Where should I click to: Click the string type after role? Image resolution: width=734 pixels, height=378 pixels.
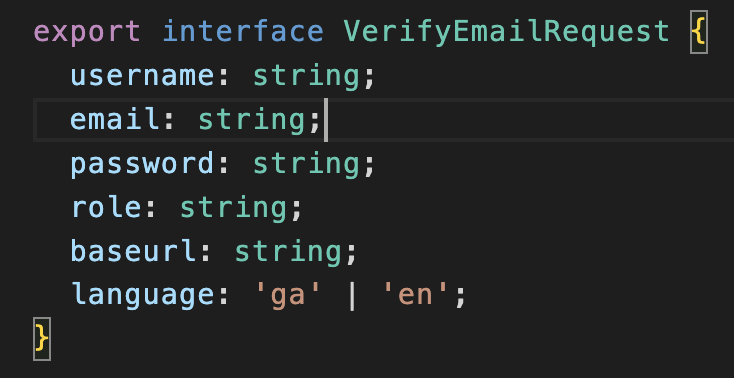(x=234, y=208)
